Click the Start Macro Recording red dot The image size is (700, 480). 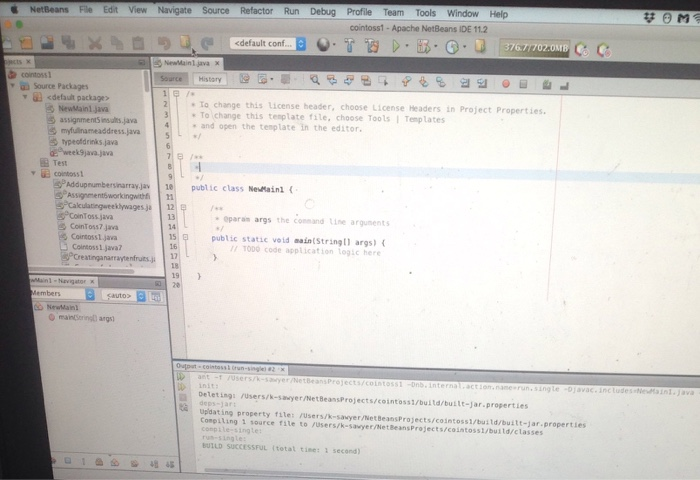click(506, 83)
